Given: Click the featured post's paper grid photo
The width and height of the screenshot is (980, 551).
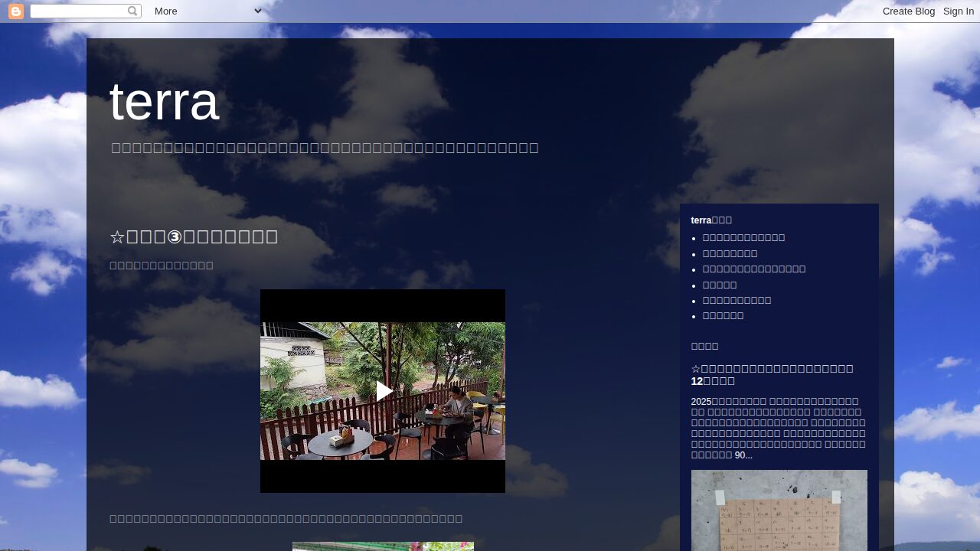Looking at the screenshot, I should pos(779,510).
